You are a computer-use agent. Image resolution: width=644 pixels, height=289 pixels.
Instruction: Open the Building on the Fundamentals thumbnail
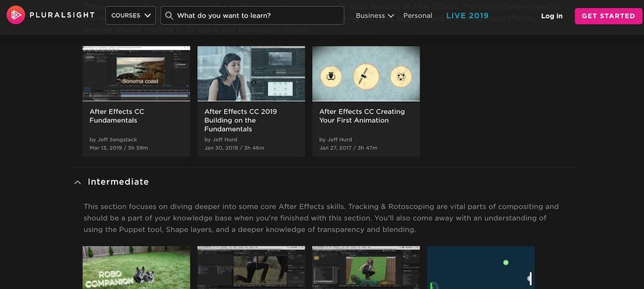251,74
